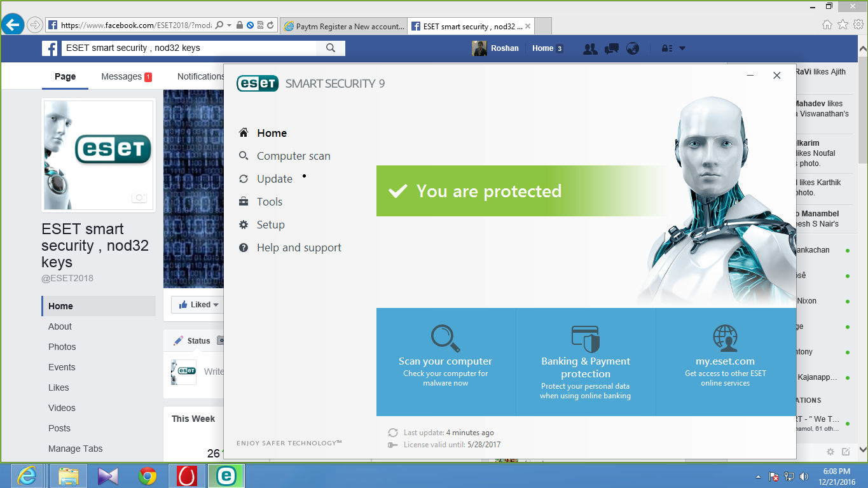Viewport: 868px width, 488px height.
Task: Open Internet Explorer from the taskbar
Action: [x=26, y=476]
